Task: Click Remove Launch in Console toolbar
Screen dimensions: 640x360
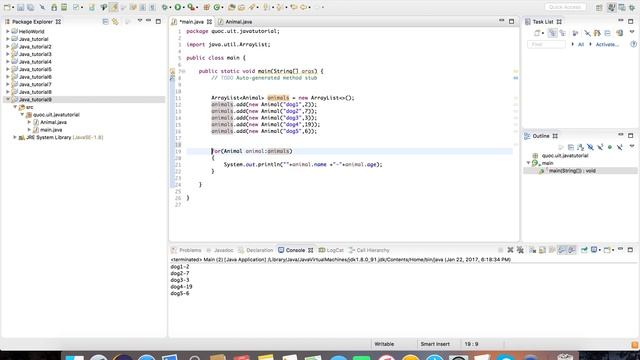Action: pos(510,250)
